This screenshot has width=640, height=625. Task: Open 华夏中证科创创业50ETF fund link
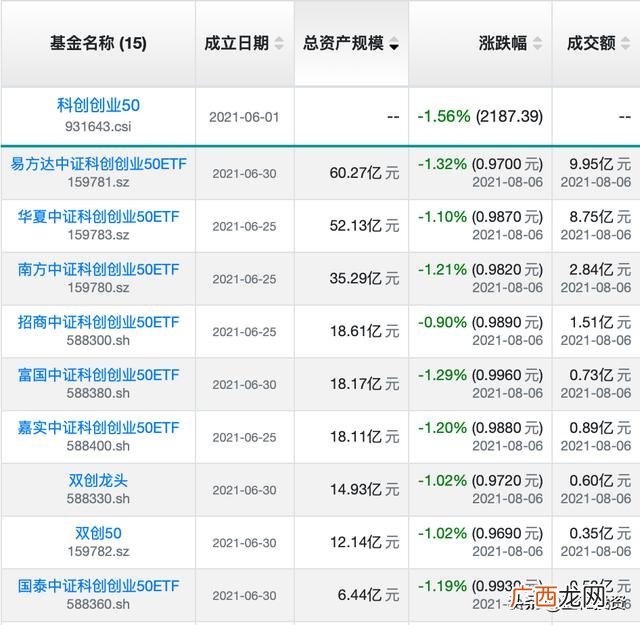pos(98,217)
